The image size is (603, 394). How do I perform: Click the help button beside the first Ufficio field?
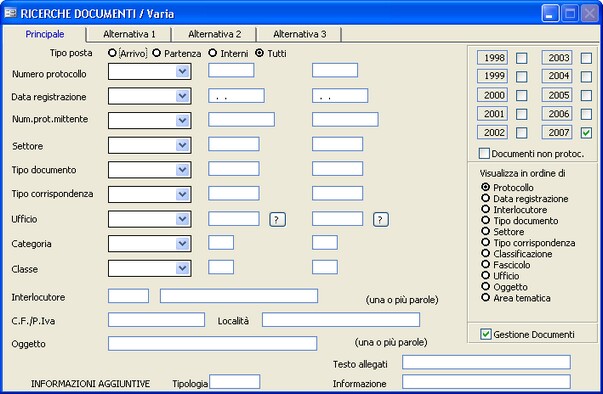pos(277,219)
